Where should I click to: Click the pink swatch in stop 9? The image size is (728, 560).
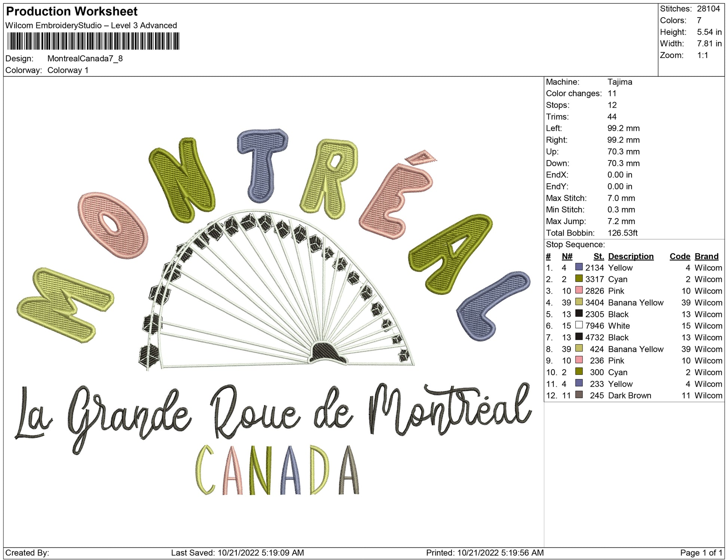click(x=579, y=360)
